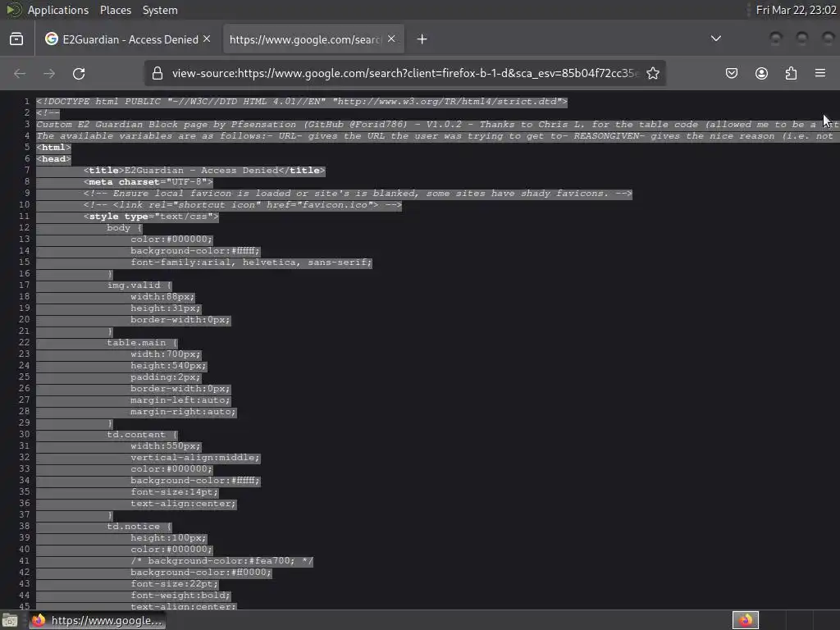Viewport: 840px width, 630px height.
Task: Expand the list all tabs chevron
Action: tap(715, 39)
